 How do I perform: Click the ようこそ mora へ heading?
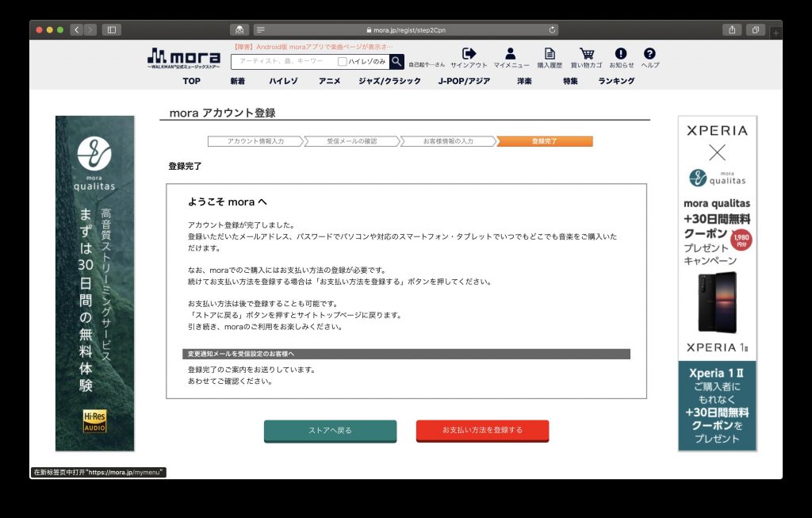[228, 202]
